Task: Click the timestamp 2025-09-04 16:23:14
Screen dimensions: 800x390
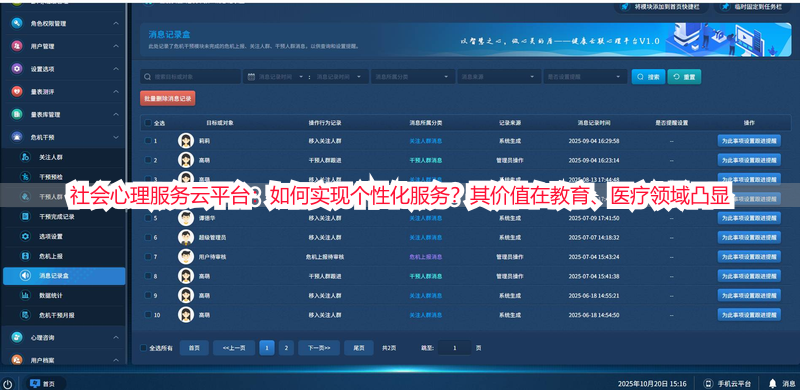Action: [594, 160]
